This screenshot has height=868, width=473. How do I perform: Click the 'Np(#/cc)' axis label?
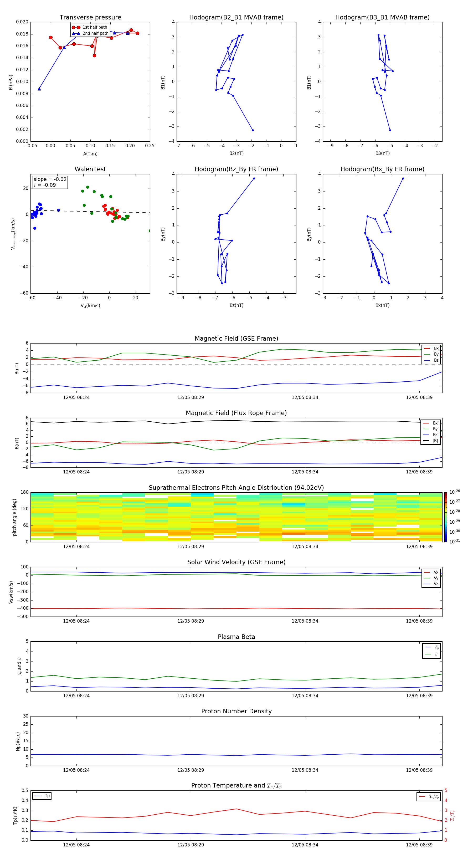(x=18, y=741)
